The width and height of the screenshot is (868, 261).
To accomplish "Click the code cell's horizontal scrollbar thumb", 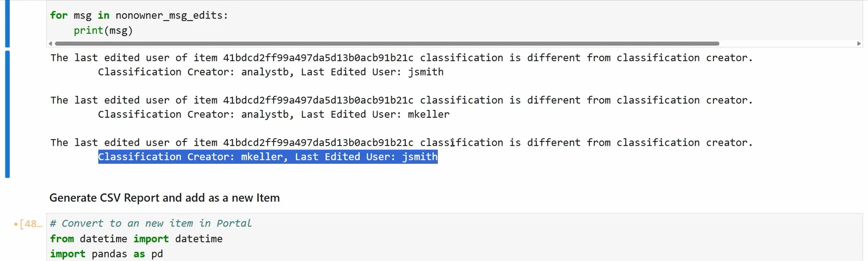I will (387, 43).
